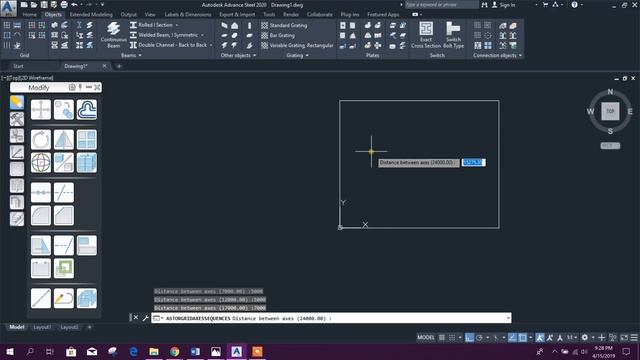Viewport: 640px width, 360px height.
Task: Click the Save icon in quick access toolbar
Action: (44, 5)
